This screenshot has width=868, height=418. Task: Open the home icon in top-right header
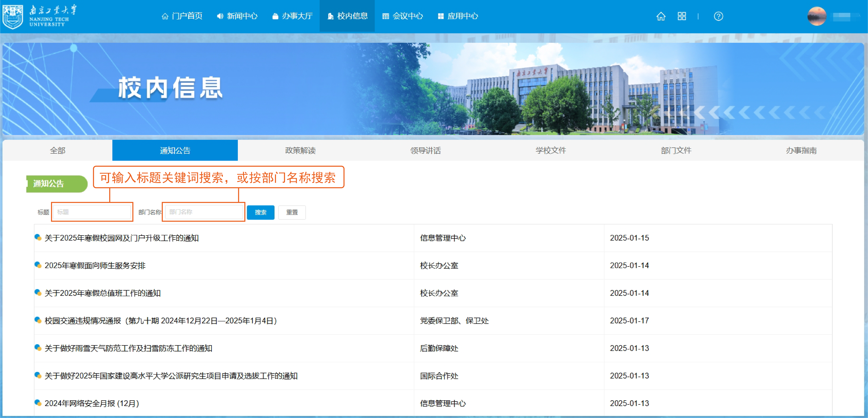click(661, 16)
